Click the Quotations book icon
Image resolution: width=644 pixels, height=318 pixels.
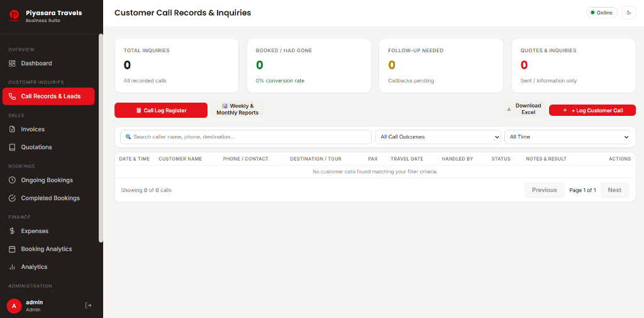(13, 147)
